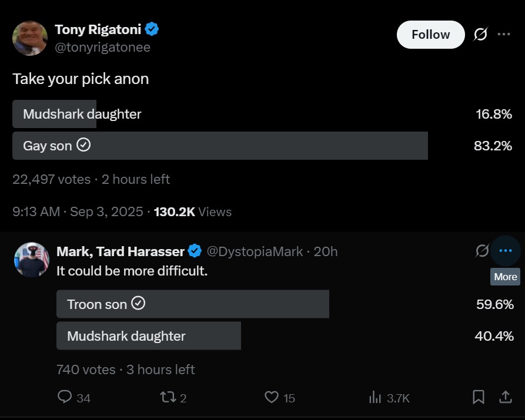The image size is (525, 420).
Task: Click the reply poll bar showing 40.4%
Action: click(x=149, y=336)
